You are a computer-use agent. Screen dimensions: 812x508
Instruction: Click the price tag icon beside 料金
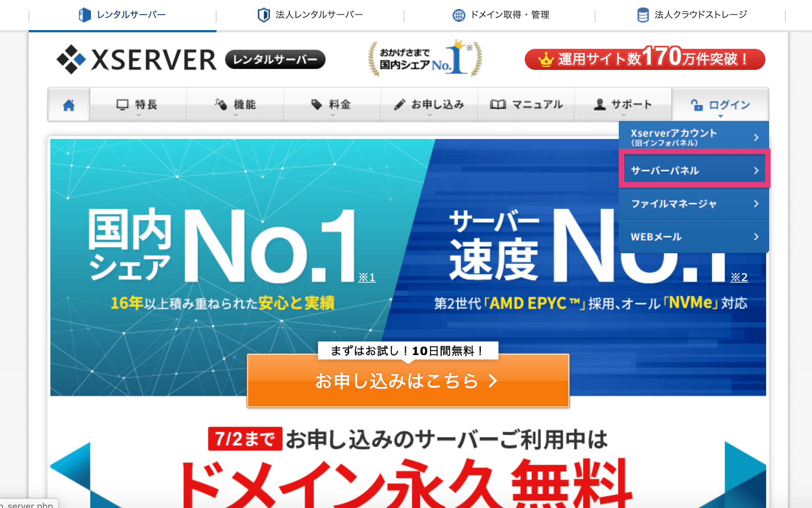click(x=317, y=104)
